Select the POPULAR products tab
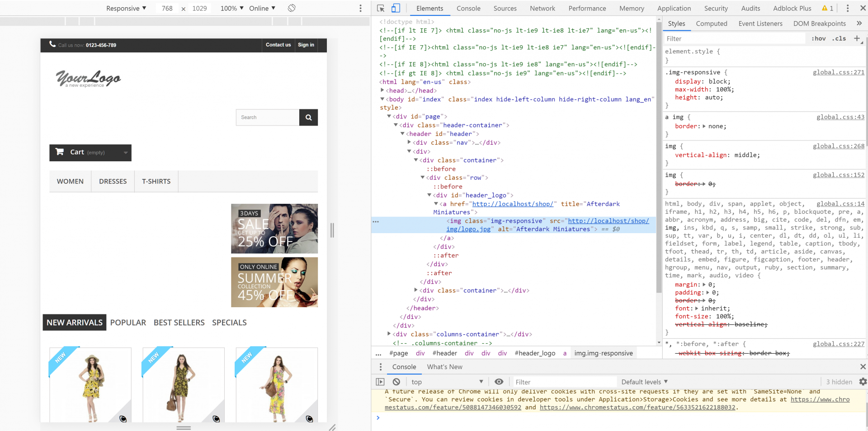The width and height of the screenshot is (868, 431). click(x=128, y=323)
